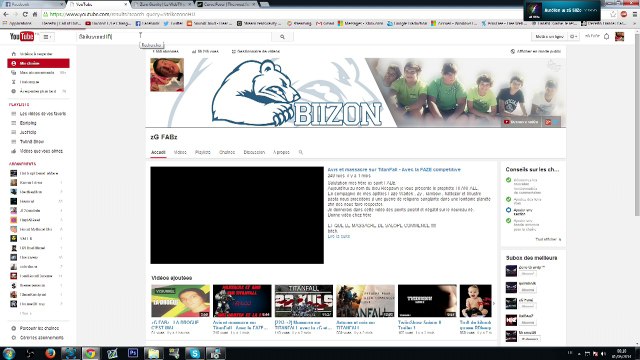Click the Twitter icon on banner
Screen dimensions: 640x360
click(556, 122)
